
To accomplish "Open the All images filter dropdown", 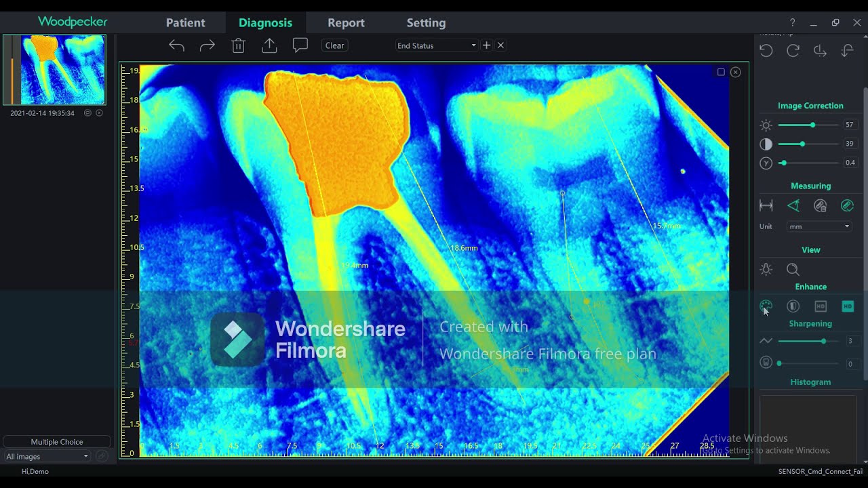I will 47,456.
